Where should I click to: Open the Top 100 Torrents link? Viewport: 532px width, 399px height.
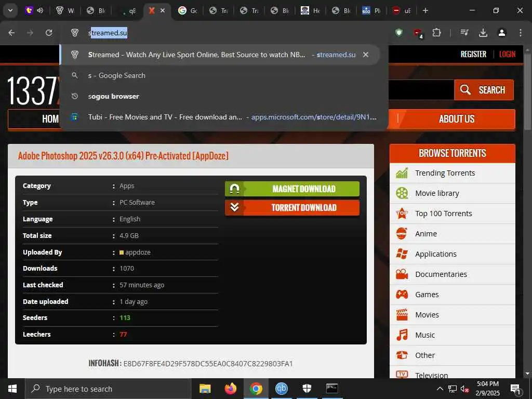[444, 214]
